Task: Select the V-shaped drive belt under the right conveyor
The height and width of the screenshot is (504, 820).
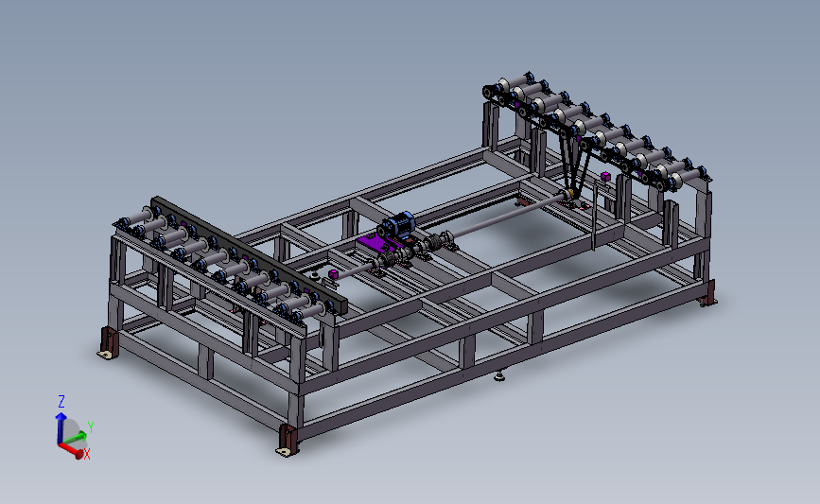Action: click(574, 164)
